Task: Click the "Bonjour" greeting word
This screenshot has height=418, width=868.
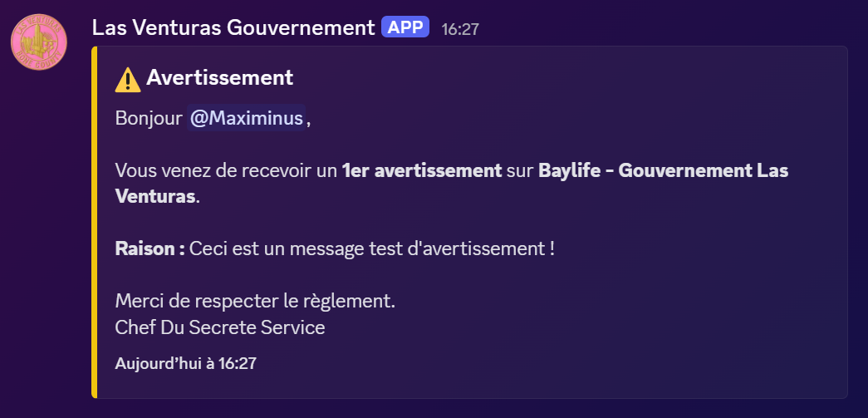Action: [x=149, y=118]
